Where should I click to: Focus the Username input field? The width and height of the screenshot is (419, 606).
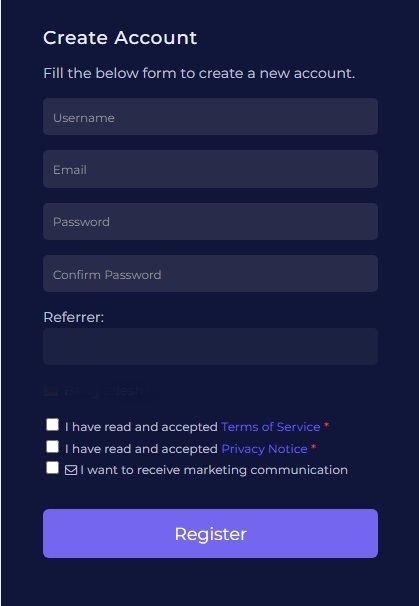(x=210, y=116)
